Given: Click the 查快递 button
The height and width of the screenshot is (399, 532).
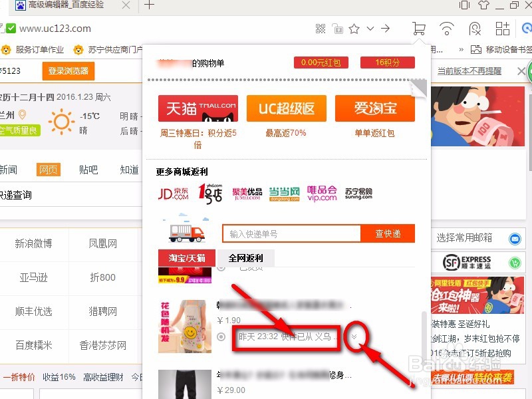Looking at the screenshot, I should 388,233.
